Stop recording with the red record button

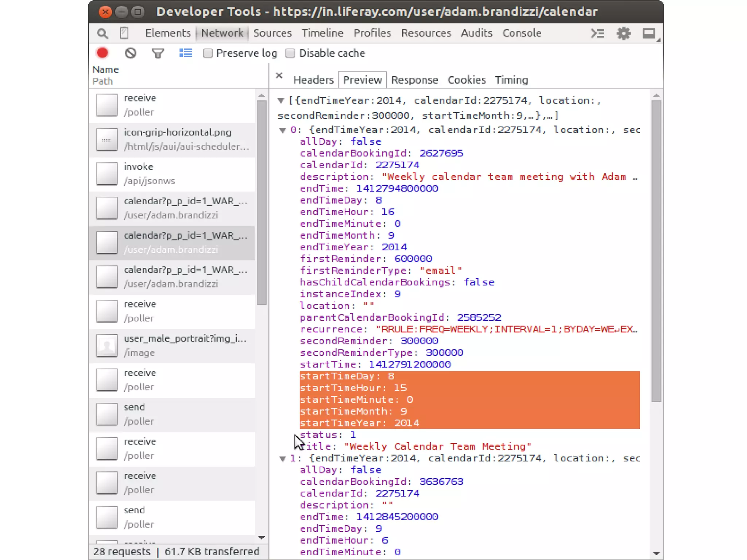click(102, 53)
